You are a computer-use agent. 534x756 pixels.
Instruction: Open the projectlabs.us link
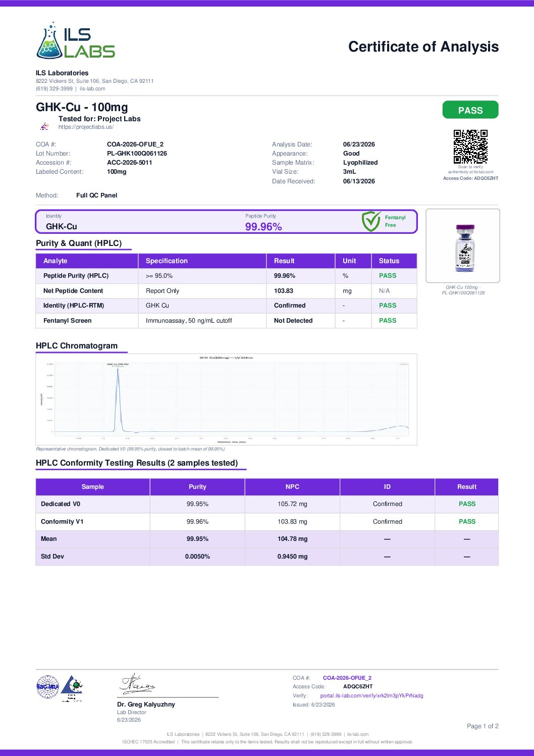(86, 127)
